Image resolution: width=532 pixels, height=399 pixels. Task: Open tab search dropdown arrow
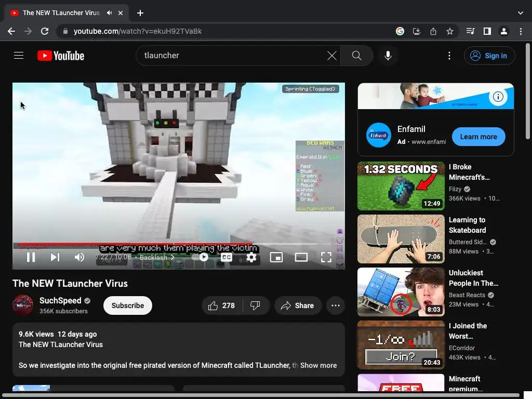[521, 13]
